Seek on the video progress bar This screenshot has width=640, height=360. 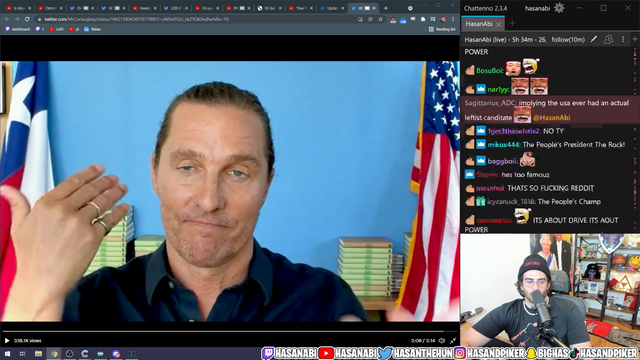tap(229, 331)
